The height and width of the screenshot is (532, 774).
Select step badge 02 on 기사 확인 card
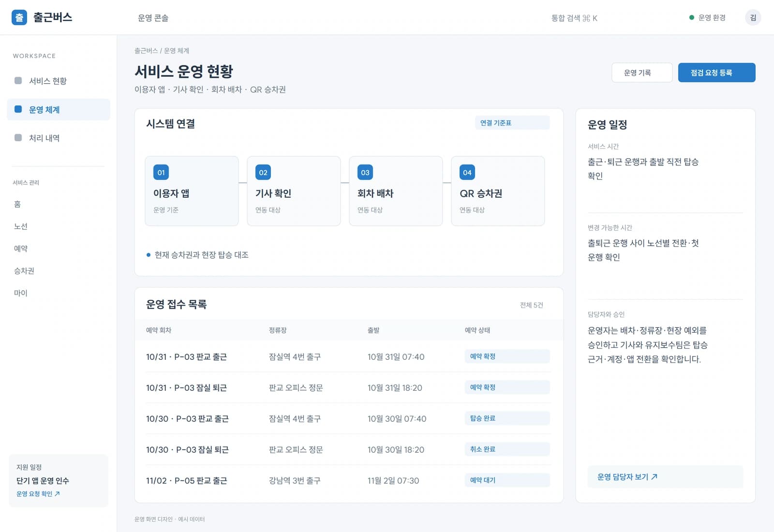coord(263,172)
